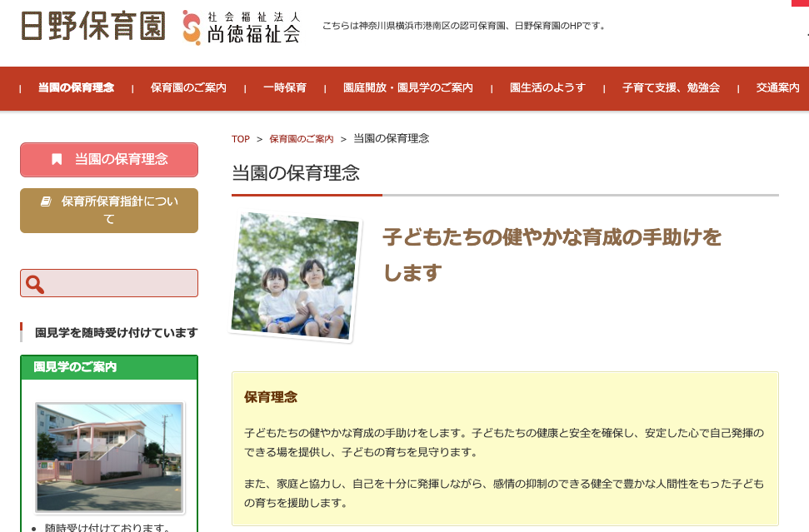Click the 保育理念 box heading

point(271,397)
